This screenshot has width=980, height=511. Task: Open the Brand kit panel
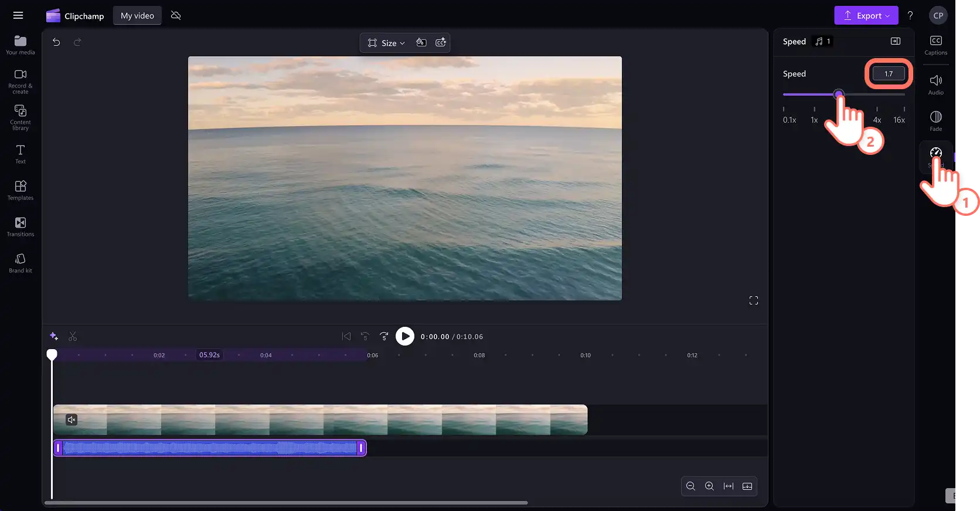point(21,263)
